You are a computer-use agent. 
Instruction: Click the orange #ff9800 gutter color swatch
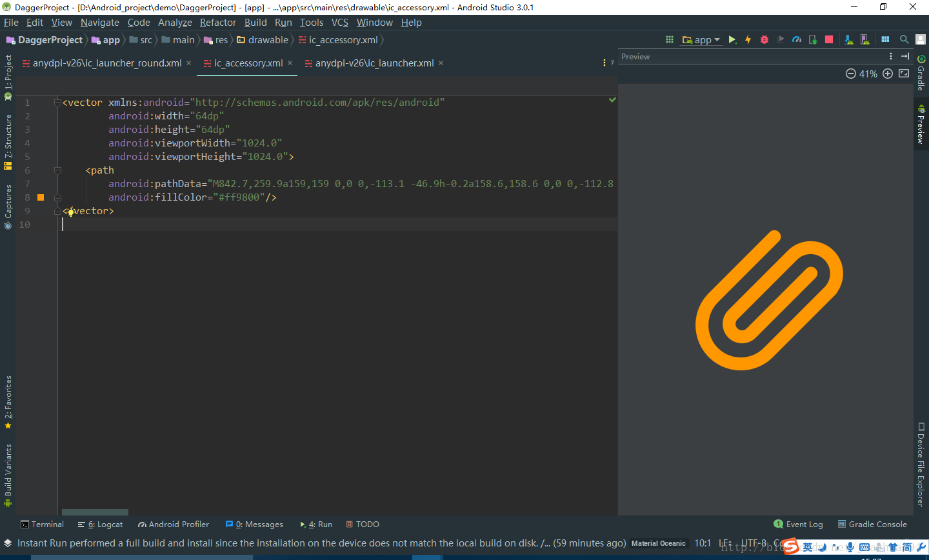[41, 197]
